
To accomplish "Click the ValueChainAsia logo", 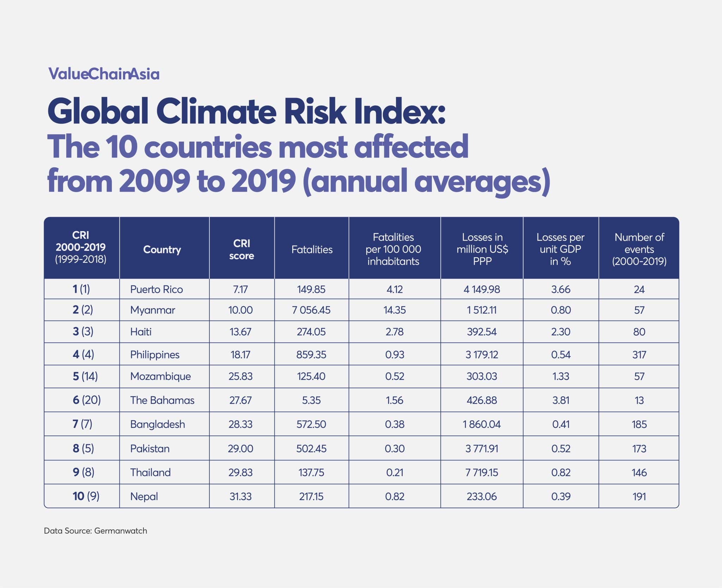I will [x=104, y=74].
